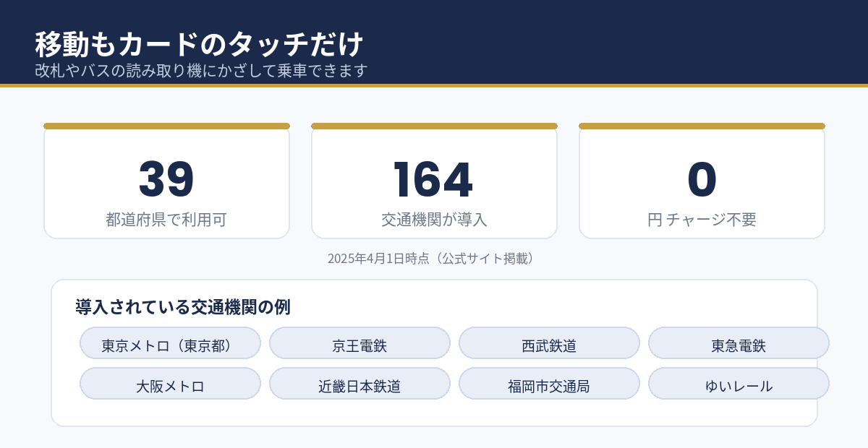The width and height of the screenshot is (868, 448).
Task: Click the 東京メトロ（東京都） chip
Action: [x=170, y=343]
